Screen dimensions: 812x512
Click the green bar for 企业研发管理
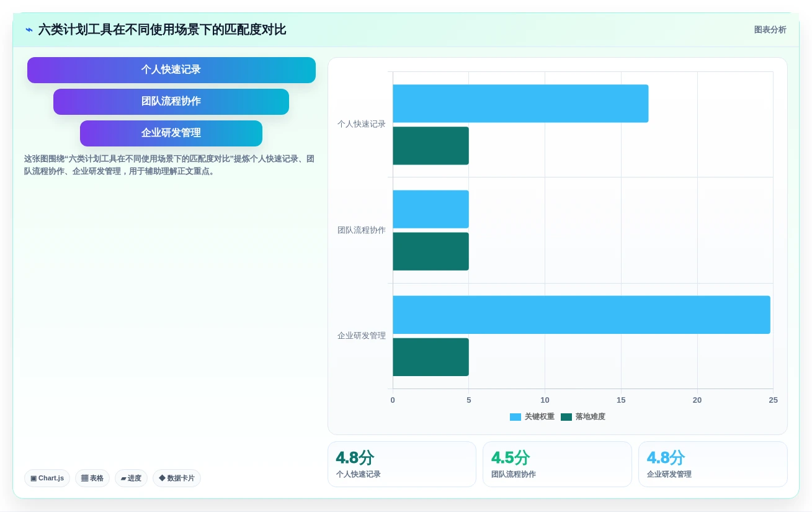431,357
